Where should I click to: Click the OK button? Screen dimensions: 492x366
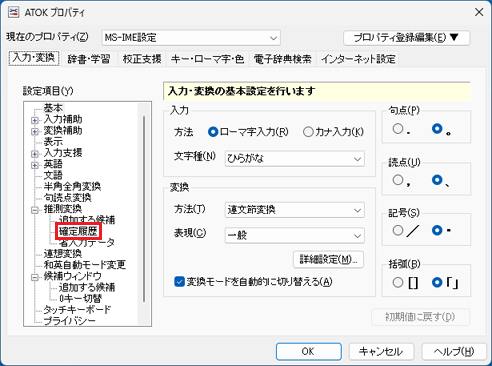[x=309, y=351]
